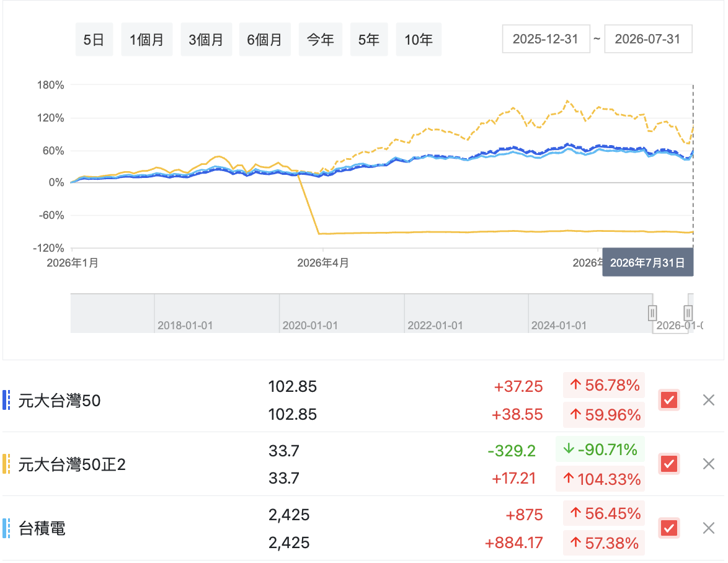
Task: Open the 元大台灣50 name
Action: pos(60,401)
